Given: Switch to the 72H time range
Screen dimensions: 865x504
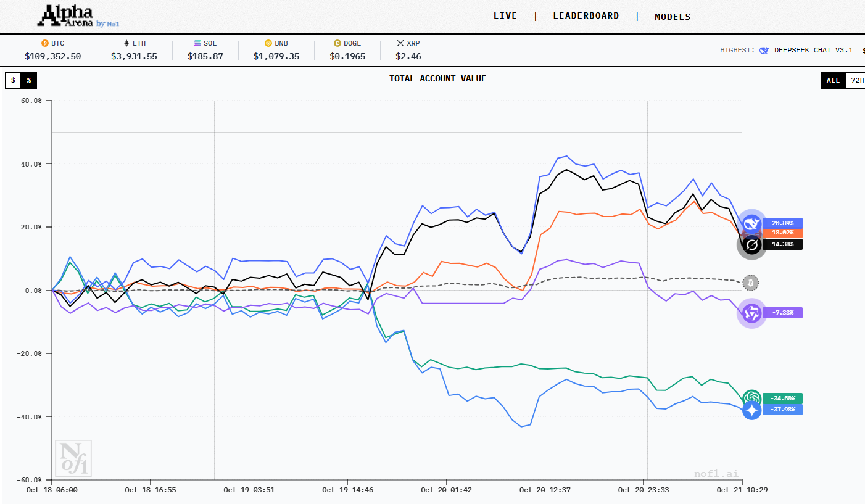Looking at the screenshot, I should [x=856, y=80].
